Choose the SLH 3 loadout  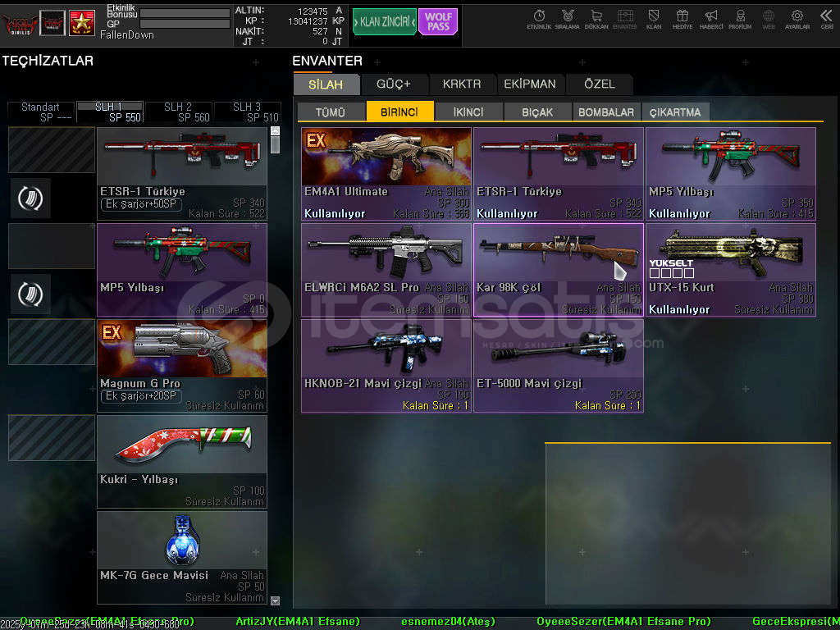tap(248, 112)
